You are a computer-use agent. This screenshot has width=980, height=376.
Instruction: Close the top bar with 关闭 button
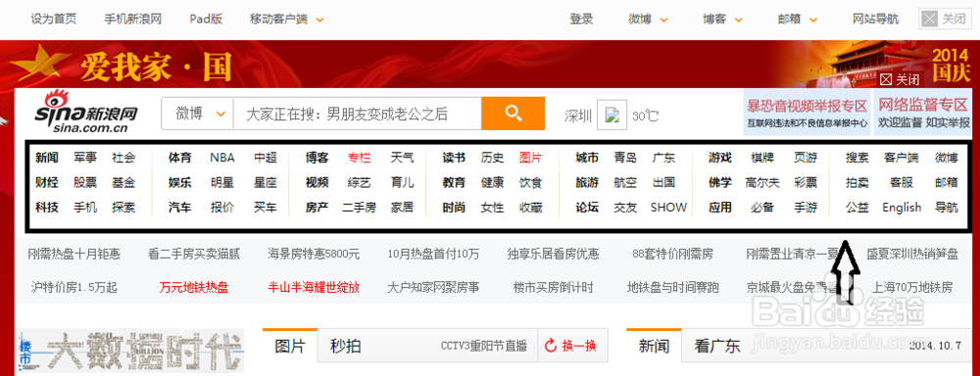click(x=945, y=19)
